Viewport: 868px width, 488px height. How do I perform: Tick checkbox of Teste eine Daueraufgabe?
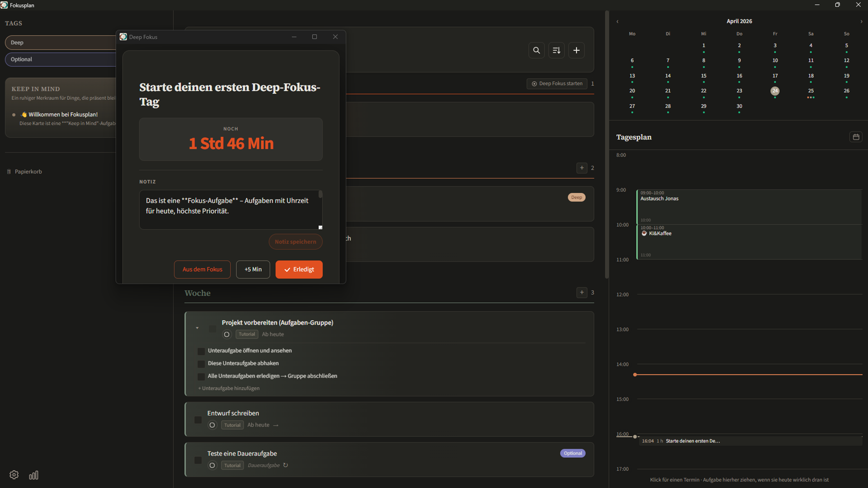click(198, 460)
